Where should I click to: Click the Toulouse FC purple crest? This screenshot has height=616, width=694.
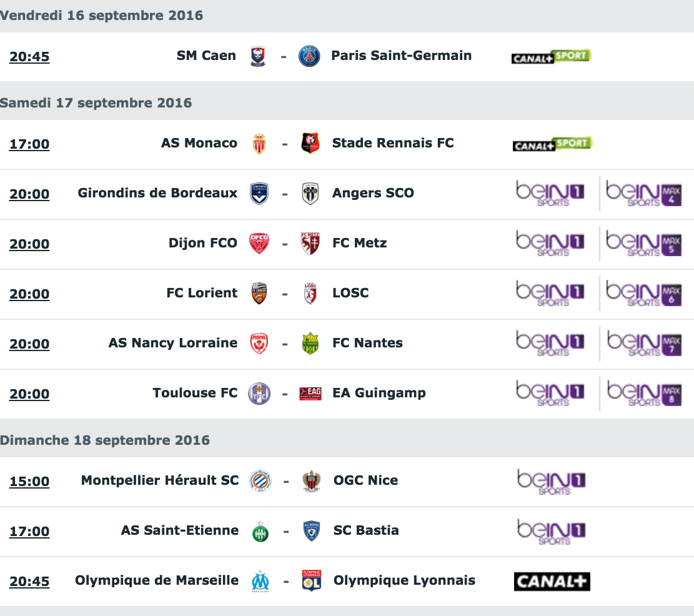point(259,394)
